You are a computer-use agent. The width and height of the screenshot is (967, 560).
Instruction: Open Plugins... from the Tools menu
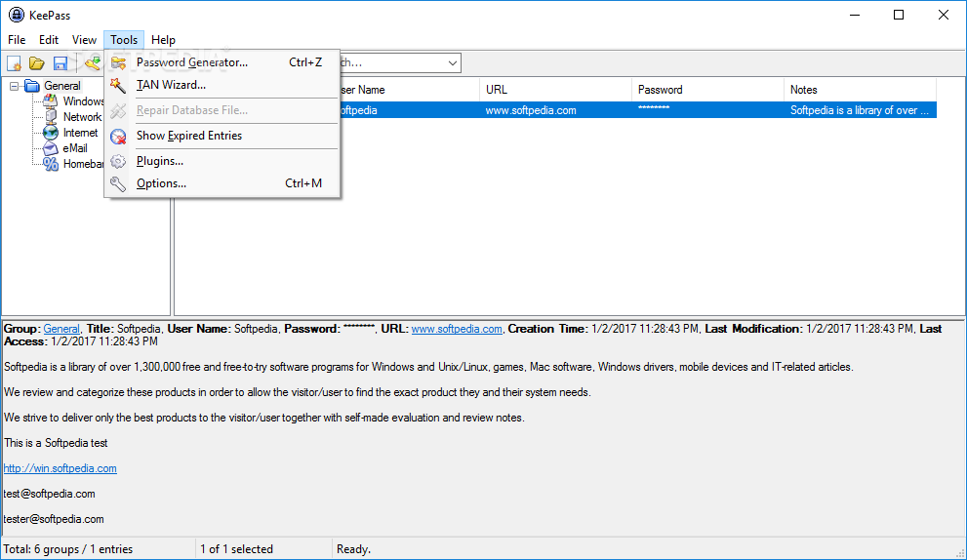click(x=222, y=161)
